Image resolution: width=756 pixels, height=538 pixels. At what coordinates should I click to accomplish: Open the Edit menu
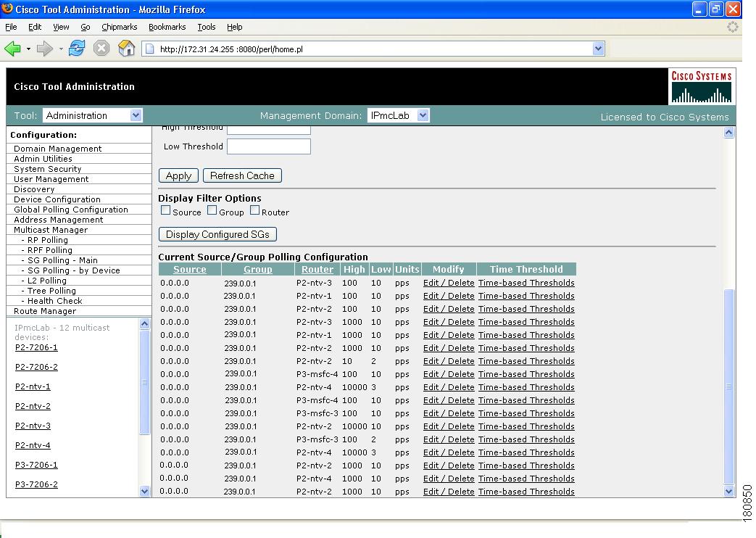[x=35, y=27]
